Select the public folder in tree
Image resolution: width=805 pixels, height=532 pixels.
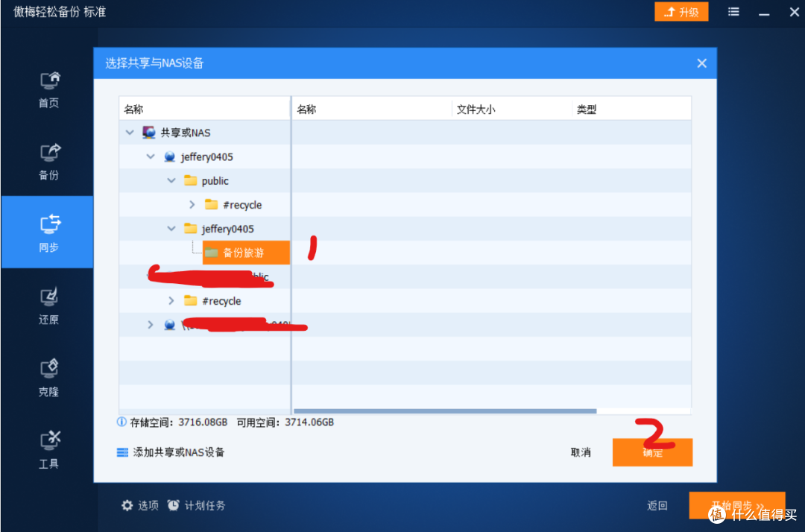pyautogui.click(x=215, y=180)
